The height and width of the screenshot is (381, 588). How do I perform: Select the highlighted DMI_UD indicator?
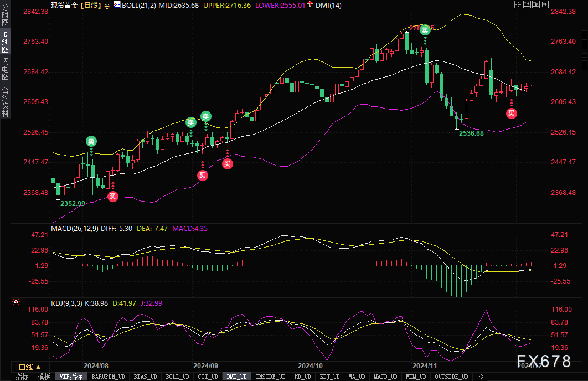click(x=236, y=377)
